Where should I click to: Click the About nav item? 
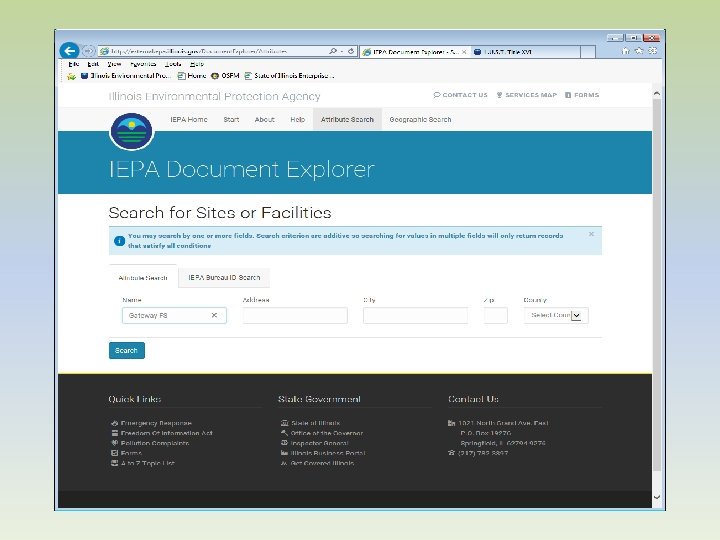264,119
